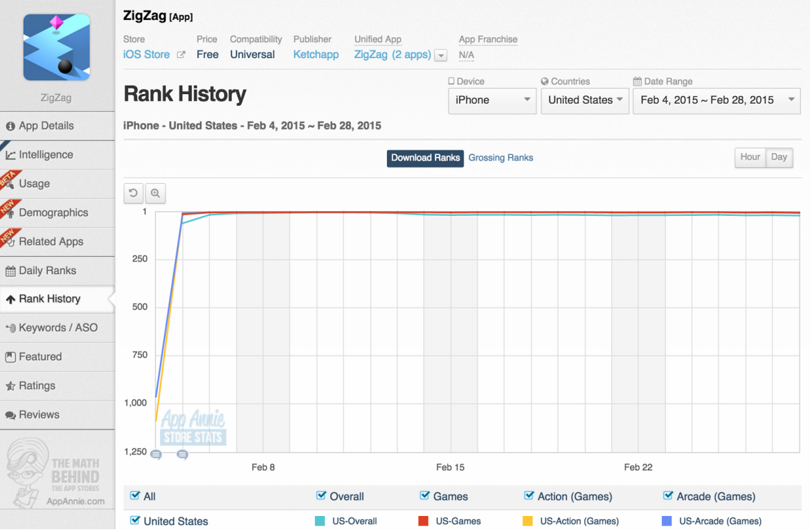
Task: Toggle the United States checkbox
Action: 135,520
